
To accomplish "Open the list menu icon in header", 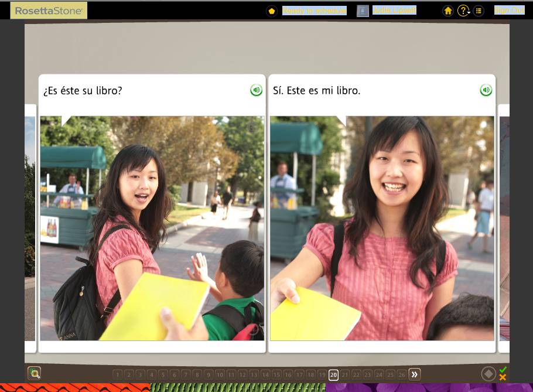I will 479,11.
